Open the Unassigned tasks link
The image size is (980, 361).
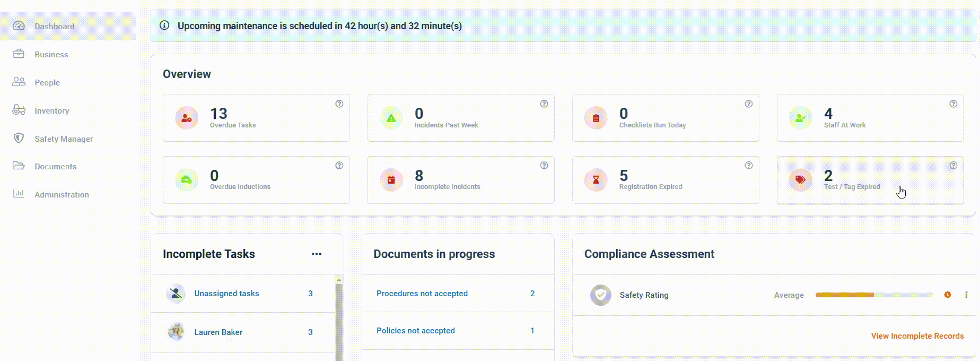226,294
